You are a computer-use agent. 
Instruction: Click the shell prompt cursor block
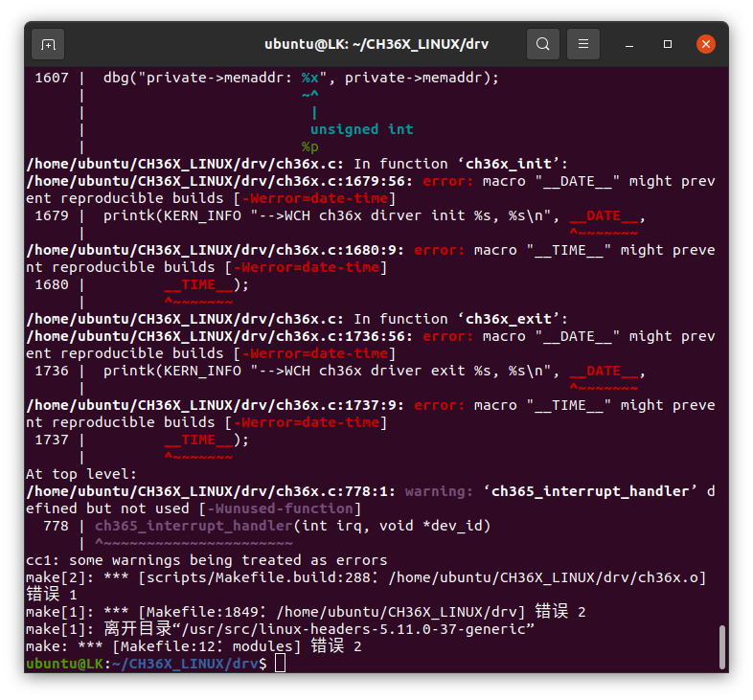[x=280, y=664]
